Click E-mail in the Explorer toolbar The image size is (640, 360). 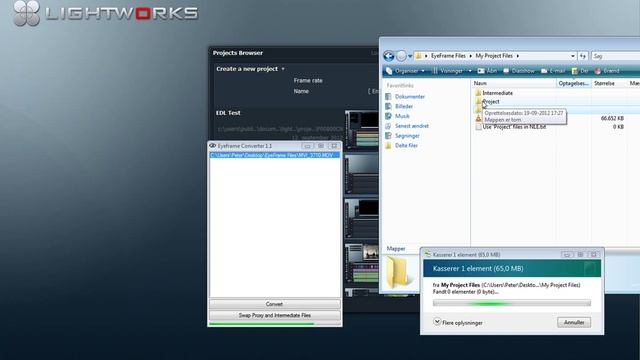pos(553,71)
